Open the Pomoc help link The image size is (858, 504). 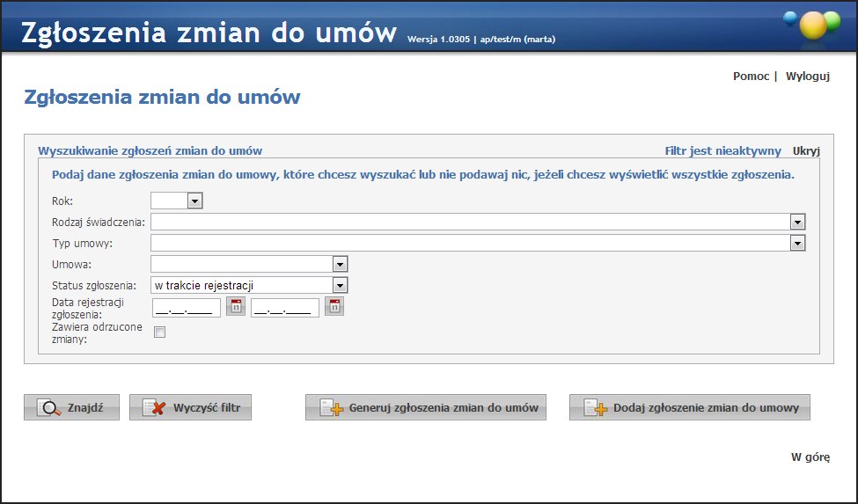(751, 77)
